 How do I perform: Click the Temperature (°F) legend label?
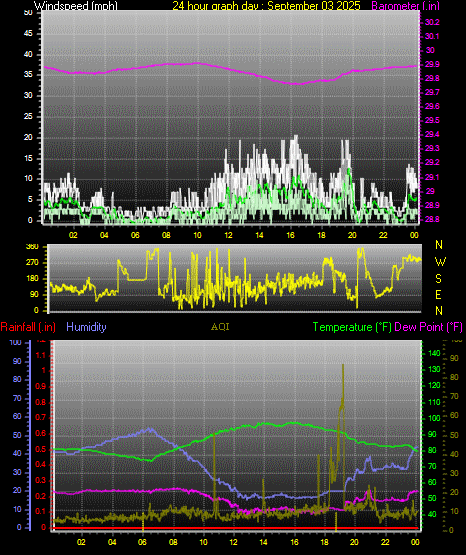(352, 327)
